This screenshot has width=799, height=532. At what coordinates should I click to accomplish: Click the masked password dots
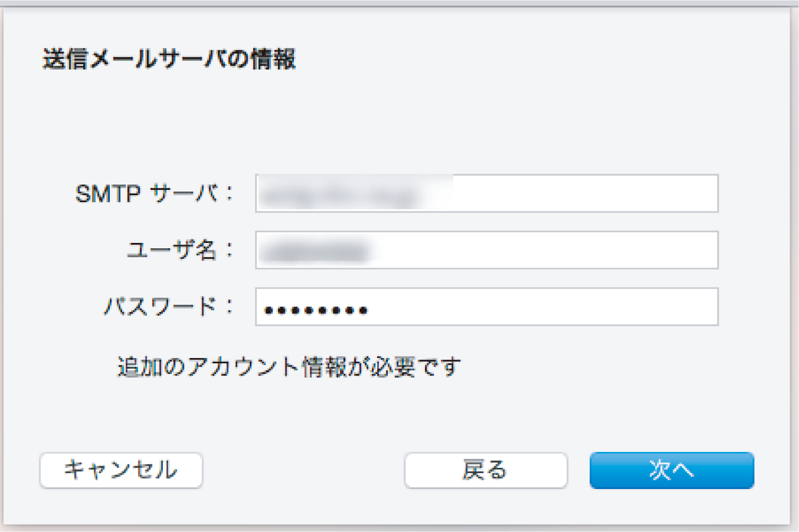316,310
